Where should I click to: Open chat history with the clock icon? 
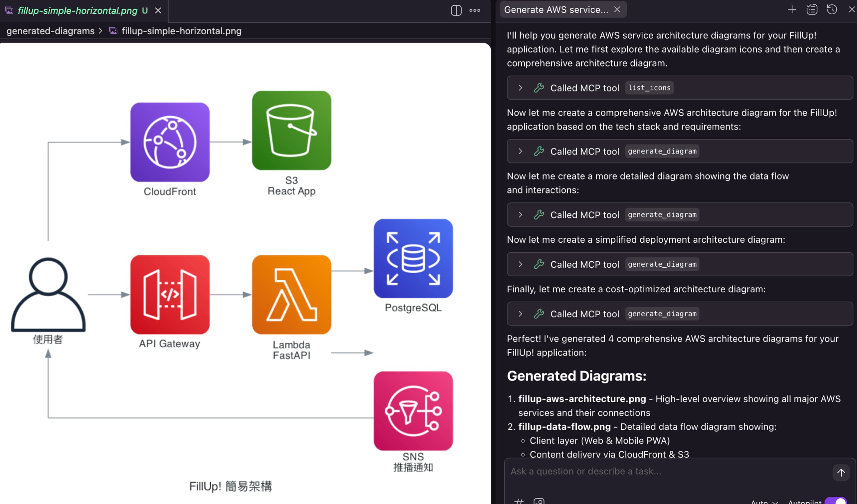pyautogui.click(x=832, y=9)
